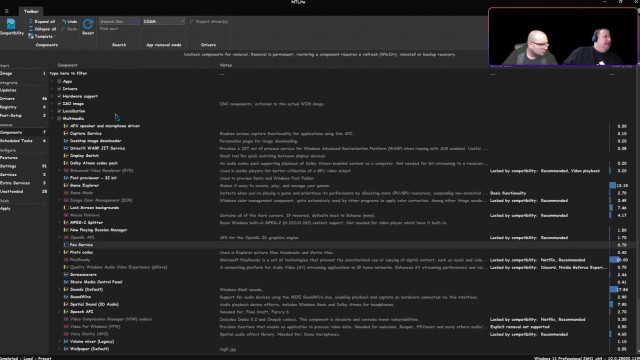Toggle the ISO image checkbox

pyautogui.click(x=59, y=104)
